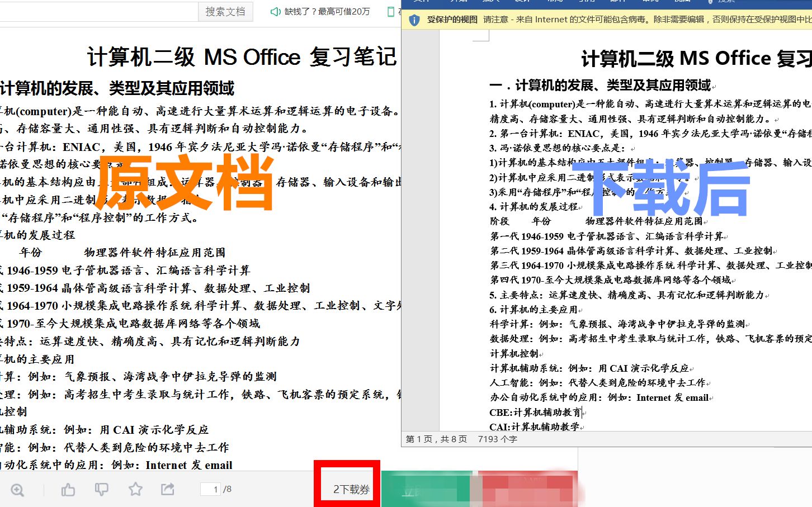Image resolution: width=812 pixels, height=507 pixels.
Task: Click the line 4. 计算机的发展过程 in Word
Action: [x=534, y=207]
